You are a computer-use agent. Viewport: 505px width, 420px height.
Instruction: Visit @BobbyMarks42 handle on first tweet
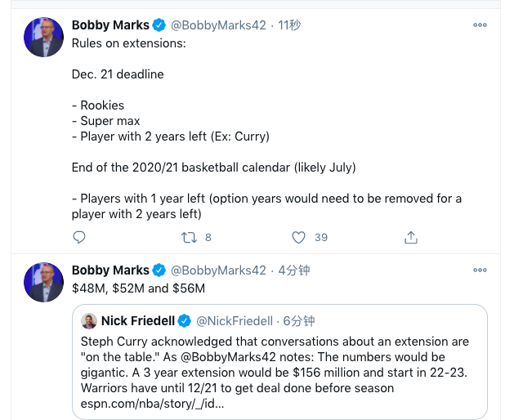click(218, 25)
